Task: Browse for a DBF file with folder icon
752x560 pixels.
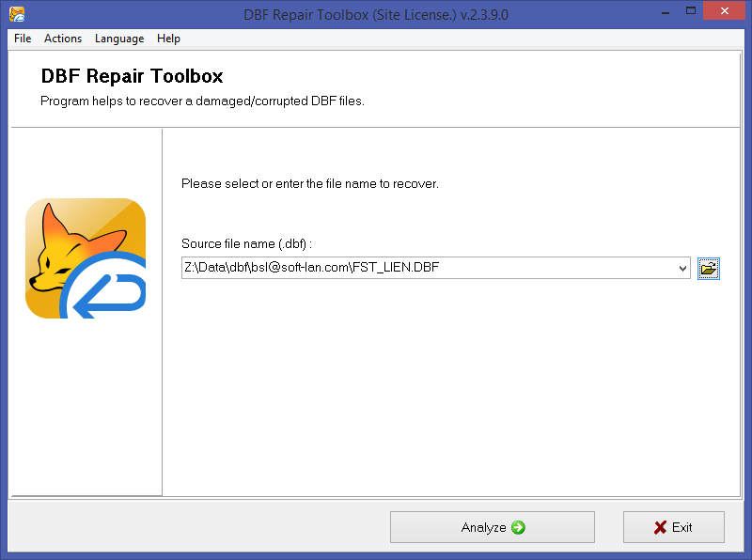Action: [709, 268]
